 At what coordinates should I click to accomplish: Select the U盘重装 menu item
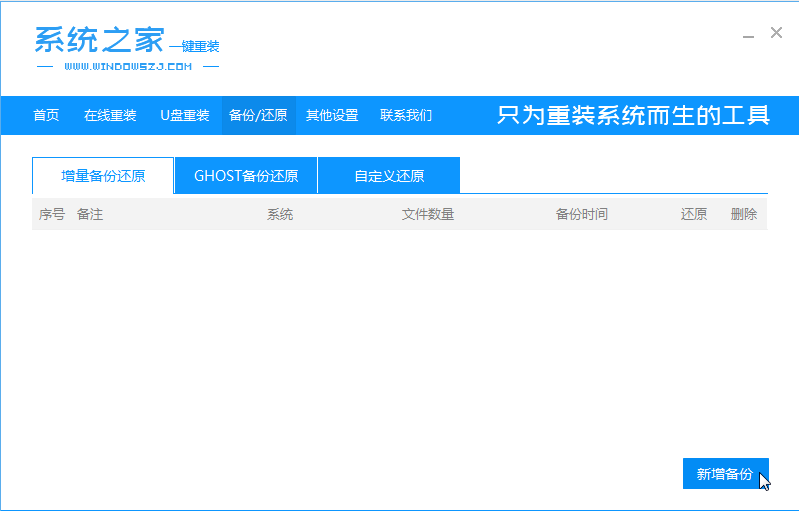coord(184,115)
